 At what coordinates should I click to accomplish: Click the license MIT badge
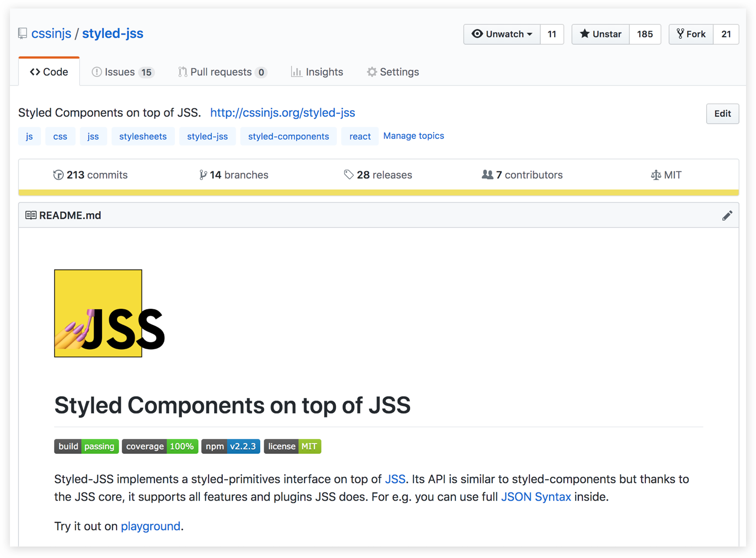(x=293, y=446)
